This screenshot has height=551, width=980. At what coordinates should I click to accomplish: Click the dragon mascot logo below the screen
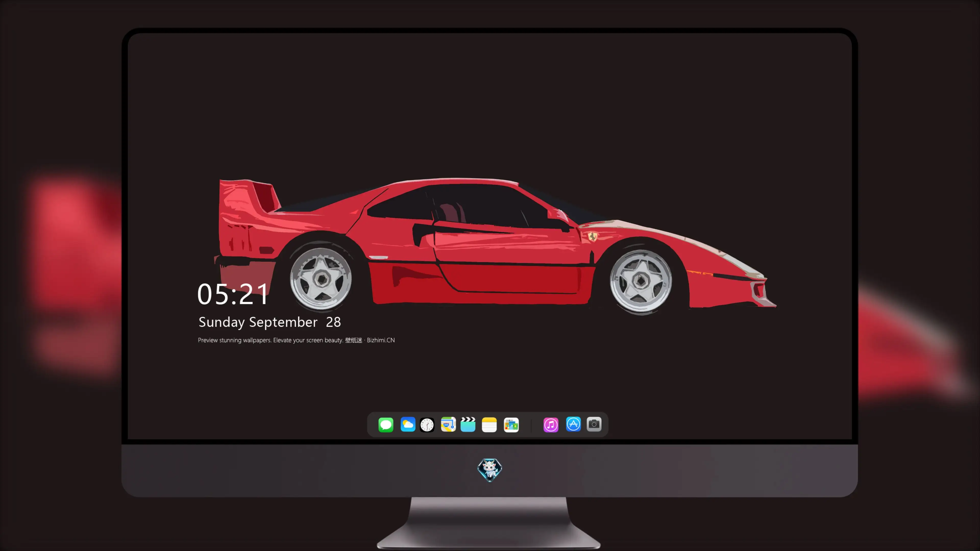490,470
